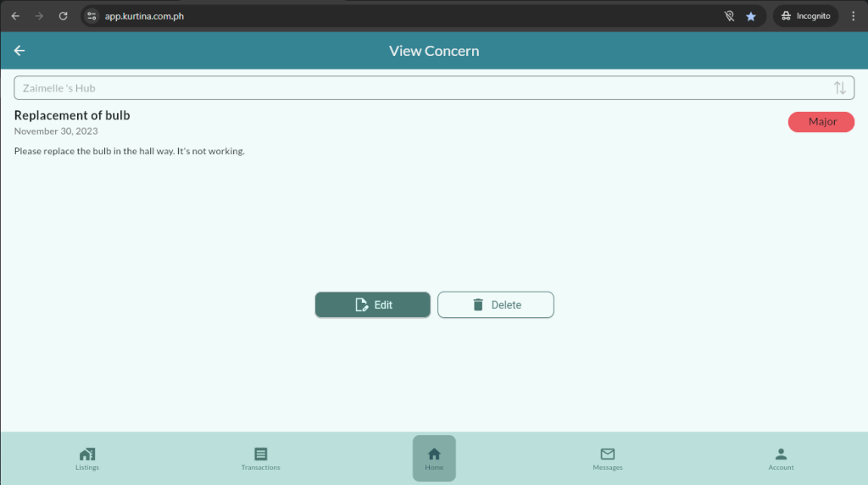Click the Replacement of bulb title
The width and height of the screenshot is (868, 485).
[72, 115]
